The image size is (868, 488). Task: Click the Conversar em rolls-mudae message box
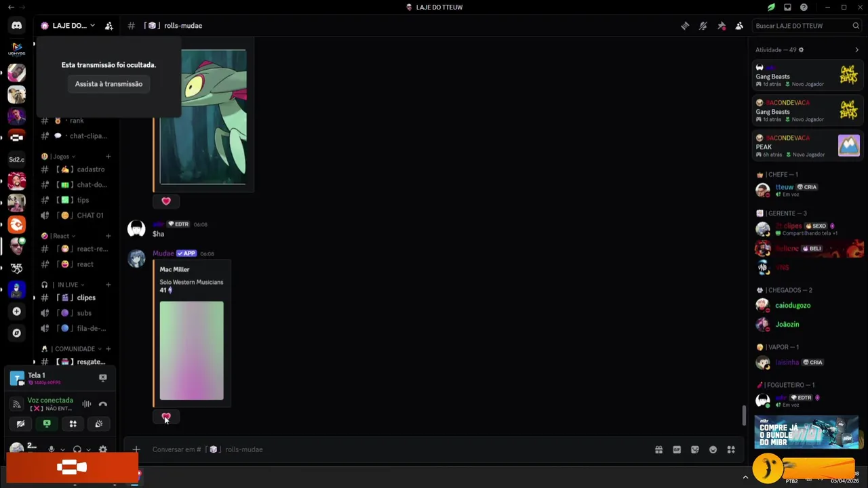tap(400, 449)
